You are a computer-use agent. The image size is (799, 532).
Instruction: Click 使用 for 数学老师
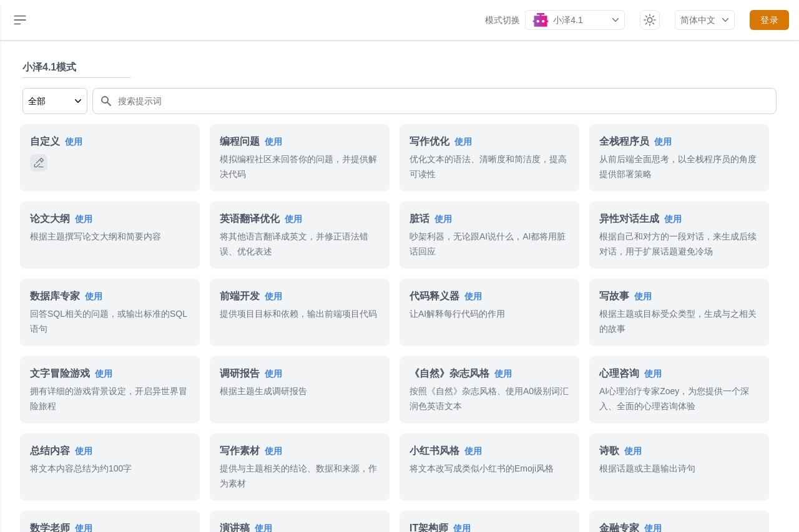point(84,528)
